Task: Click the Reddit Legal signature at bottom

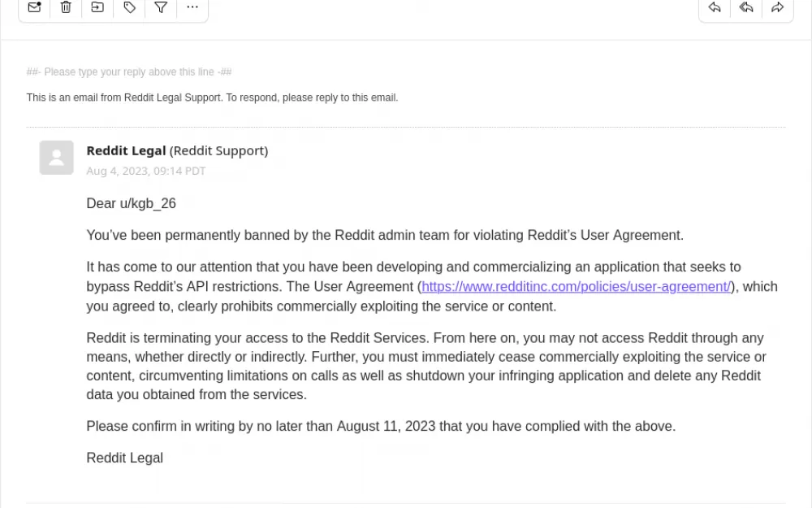Action: [125, 458]
